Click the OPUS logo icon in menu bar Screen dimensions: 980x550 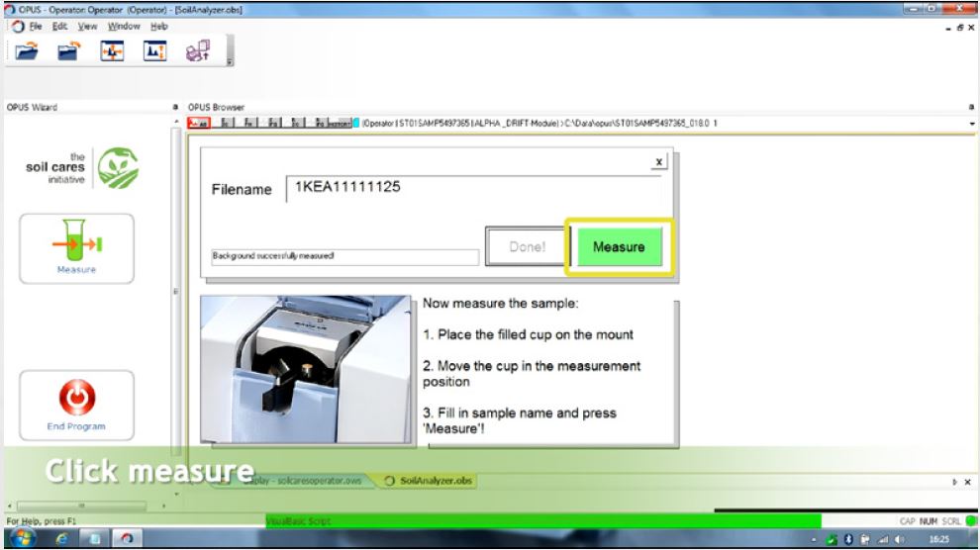[18, 27]
